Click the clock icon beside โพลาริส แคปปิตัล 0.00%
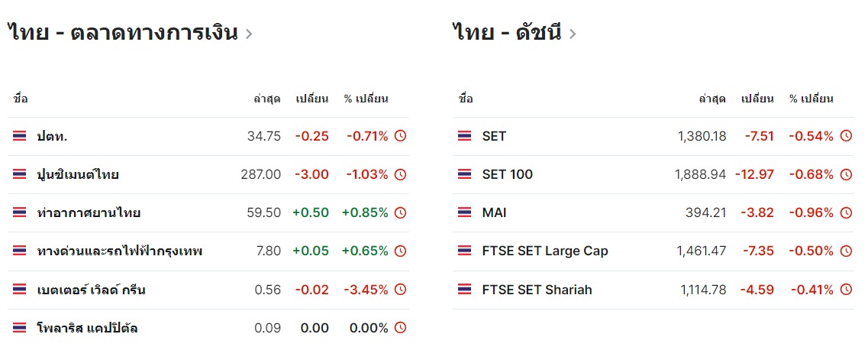The image size is (868, 347). click(x=400, y=328)
